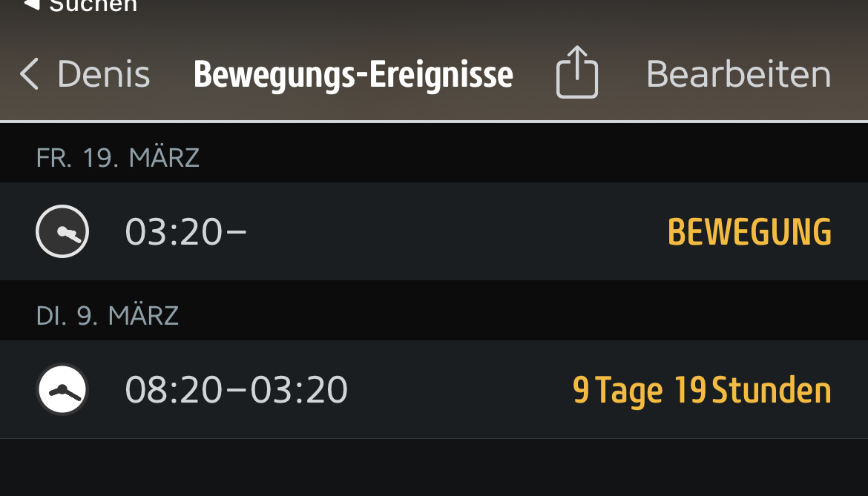Click the BEWEGUNG status label
The image size is (868, 496).
point(749,232)
